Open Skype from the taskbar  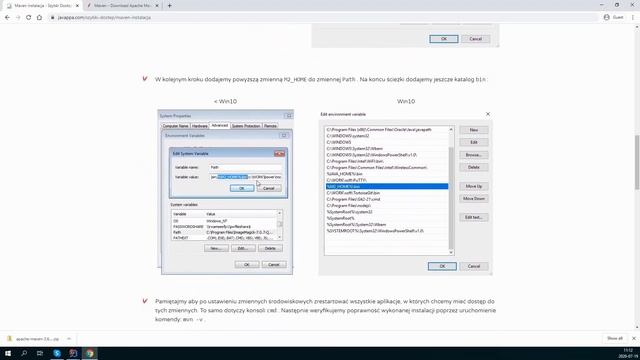coord(57,353)
